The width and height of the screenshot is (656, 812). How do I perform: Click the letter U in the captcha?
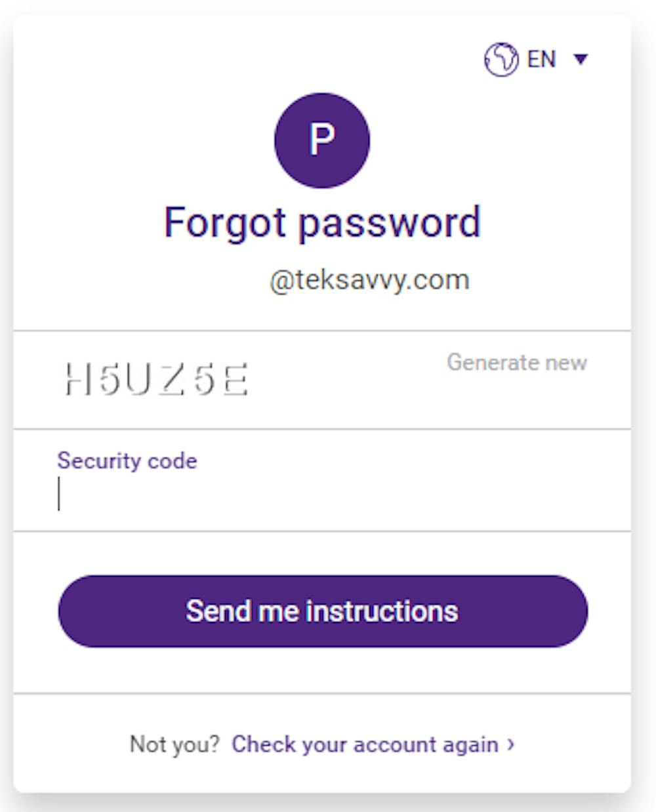[x=140, y=380]
